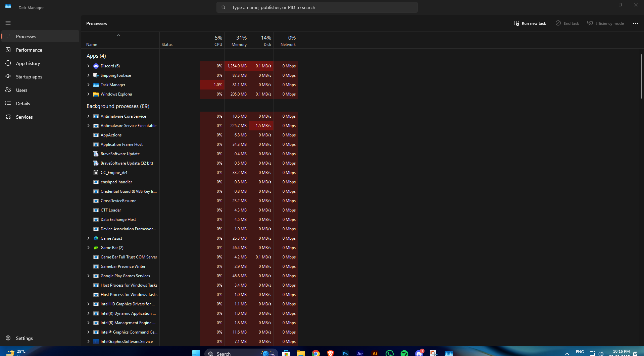Open Photoshop from the taskbar

(345, 353)
